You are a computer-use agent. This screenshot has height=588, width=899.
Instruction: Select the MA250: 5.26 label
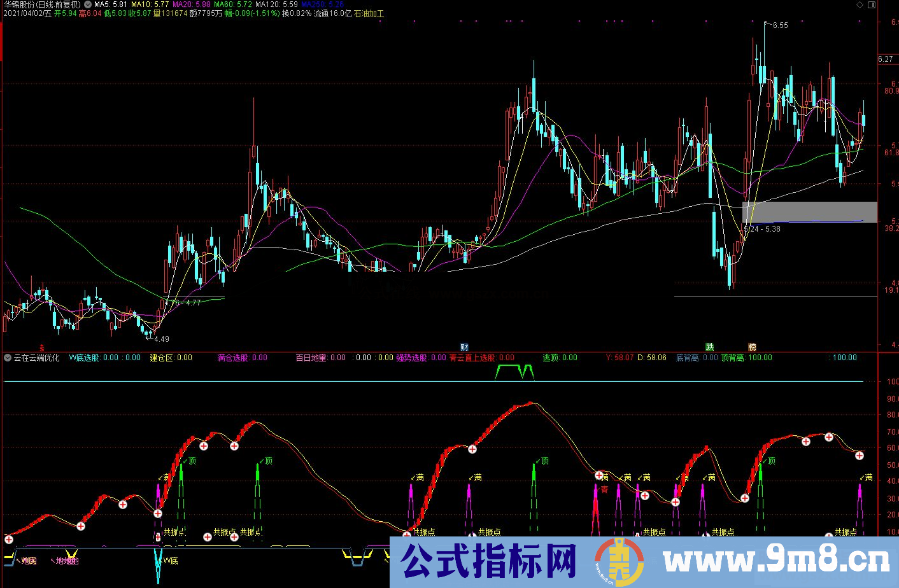pyautogui.click(x=323, y=4)
